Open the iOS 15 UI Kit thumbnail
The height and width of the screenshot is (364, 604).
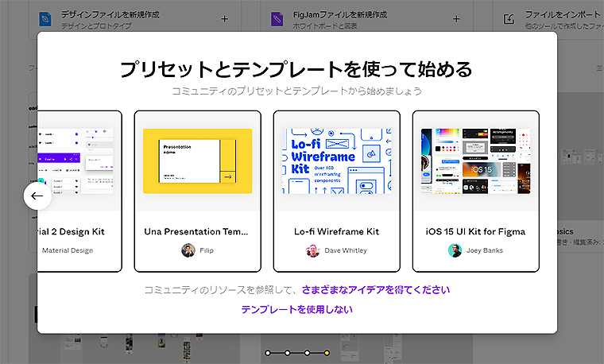coord(475,161)
